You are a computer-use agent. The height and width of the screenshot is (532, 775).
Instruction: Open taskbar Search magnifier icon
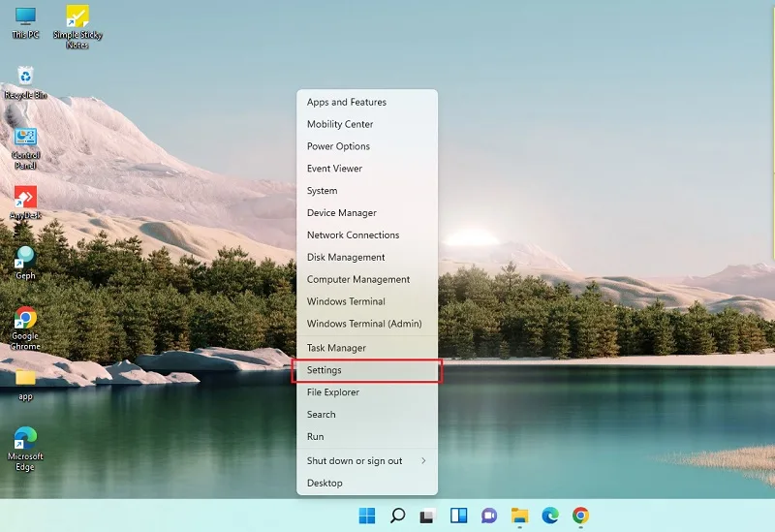coord(397,516)
